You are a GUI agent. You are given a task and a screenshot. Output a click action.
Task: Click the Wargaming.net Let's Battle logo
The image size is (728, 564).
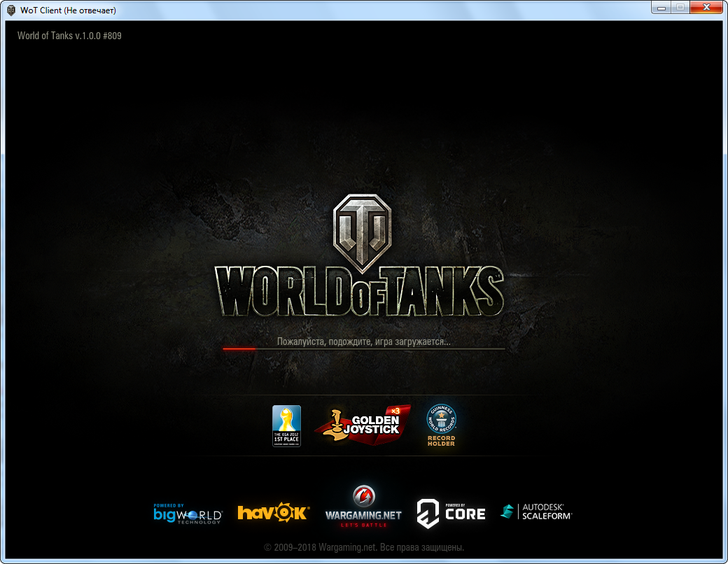pyautogui.click(x=363, y=507)
